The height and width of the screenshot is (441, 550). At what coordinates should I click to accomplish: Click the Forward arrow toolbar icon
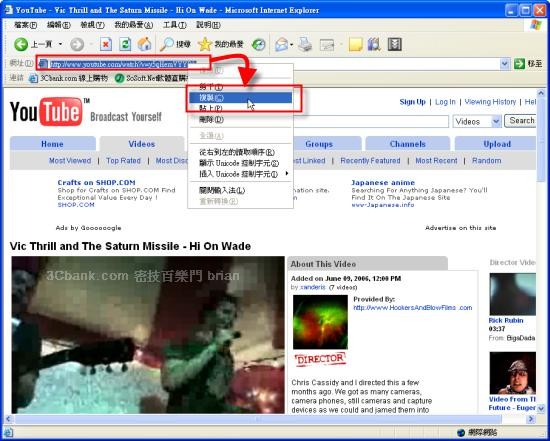77,45
